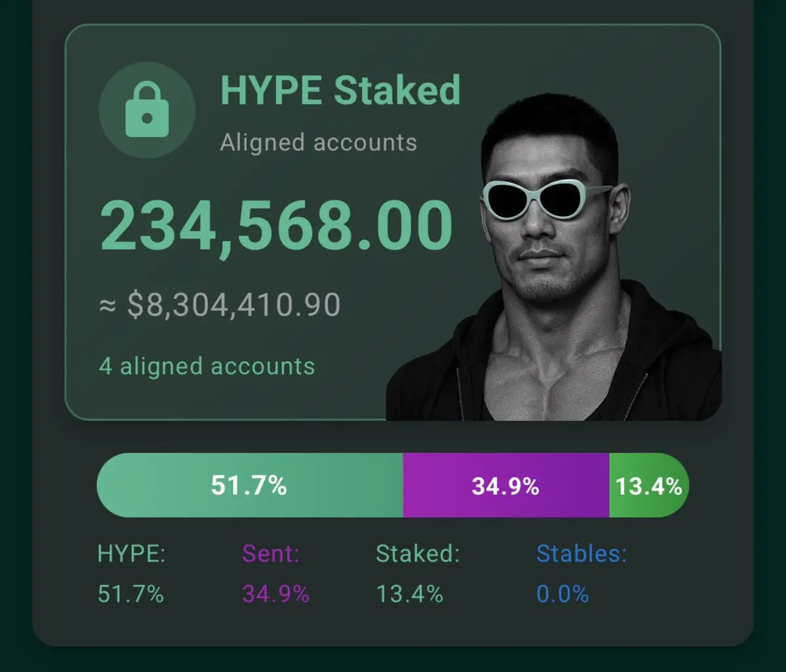Click the purple 34.9% bar segment
Screen dimensions: 786x672
click(x=505, y=486)
